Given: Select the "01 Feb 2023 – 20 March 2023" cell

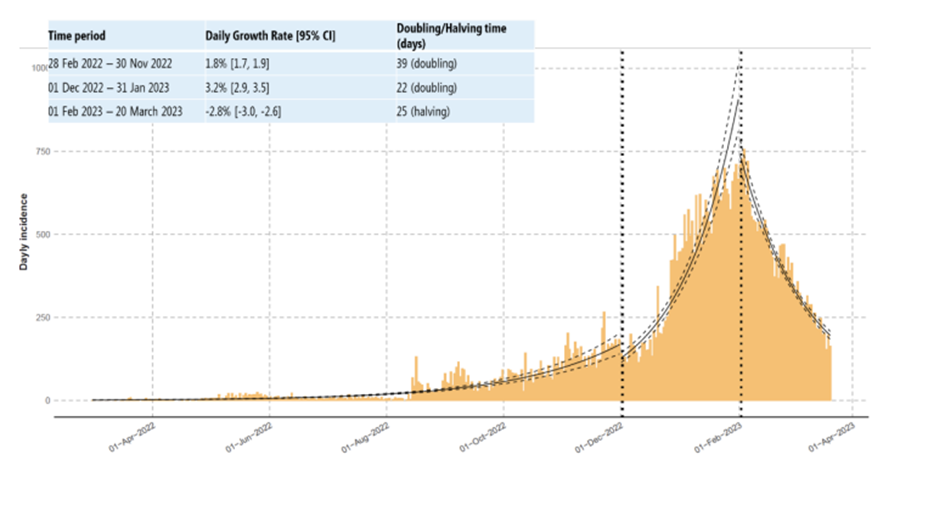Looking at the screenshot, I should (x=115, y=111).
